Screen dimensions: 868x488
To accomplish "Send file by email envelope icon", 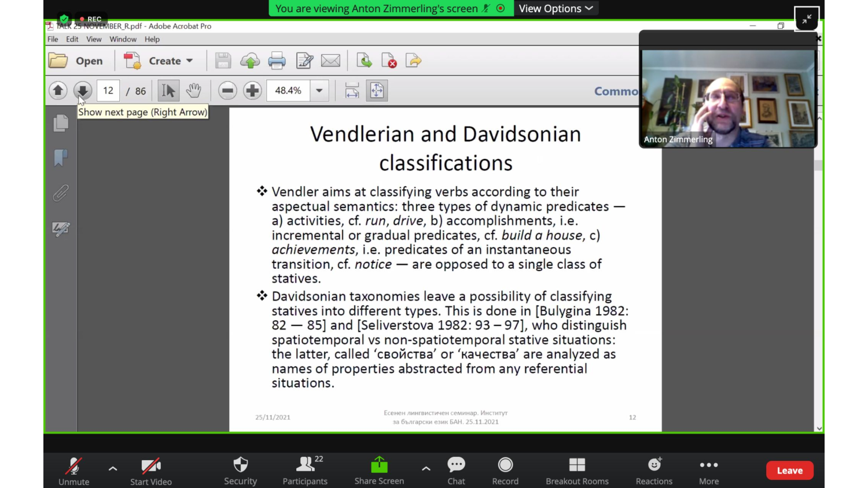I will click(x=330, y=61).
